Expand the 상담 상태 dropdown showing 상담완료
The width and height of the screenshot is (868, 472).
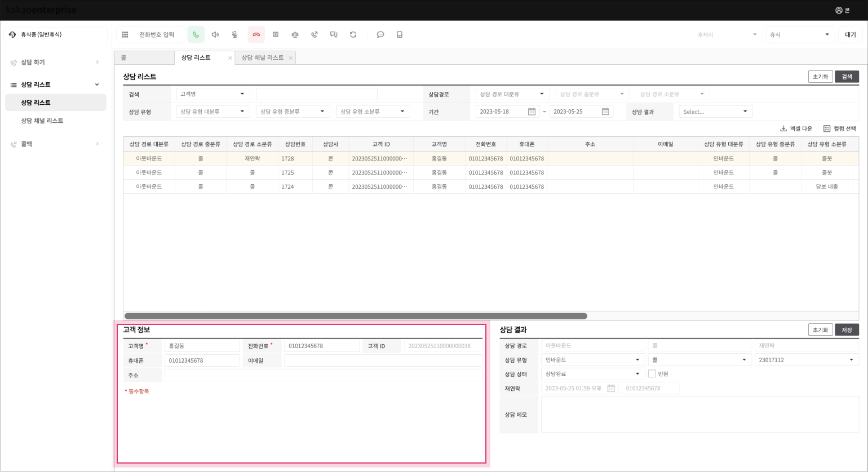tap(592, 373)
